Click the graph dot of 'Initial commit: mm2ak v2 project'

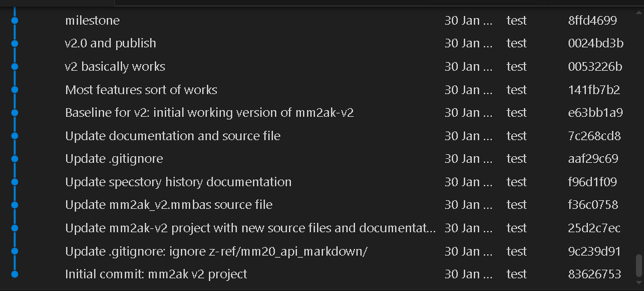click(x=15, y=274)
